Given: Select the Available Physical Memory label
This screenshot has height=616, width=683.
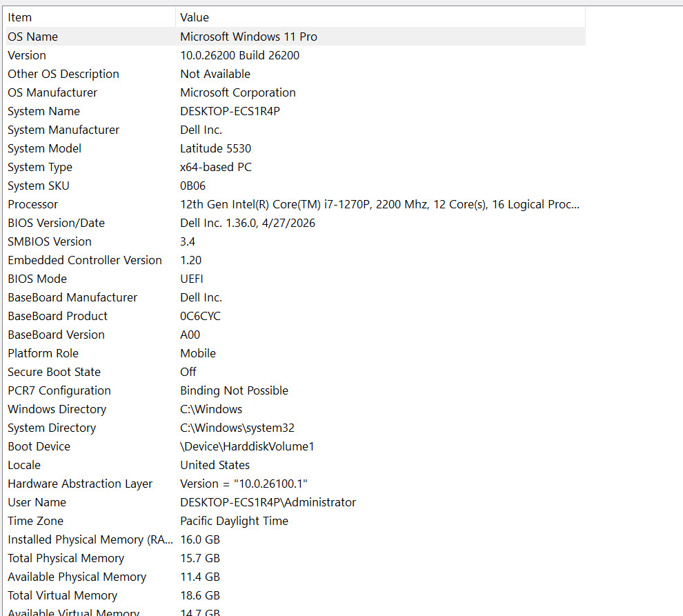Looking at the screenshot, I should tap(77, 577).
